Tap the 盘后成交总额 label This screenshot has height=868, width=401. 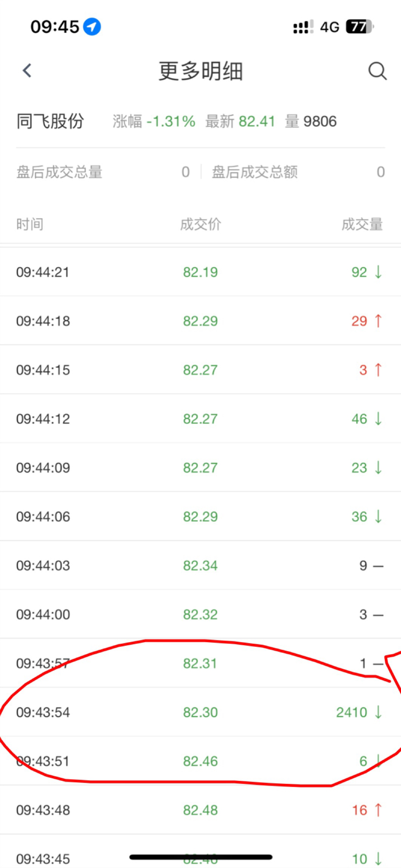click(255, 172)
